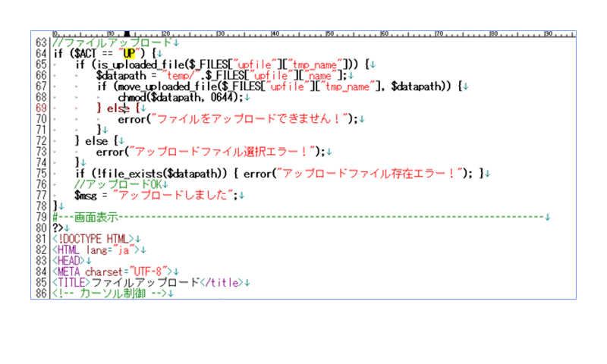Image resolution: width=607 pixels, height=364 pixels.
Task: Click the <!-- カーソル制御 --> comment
Action: (109, 293)
